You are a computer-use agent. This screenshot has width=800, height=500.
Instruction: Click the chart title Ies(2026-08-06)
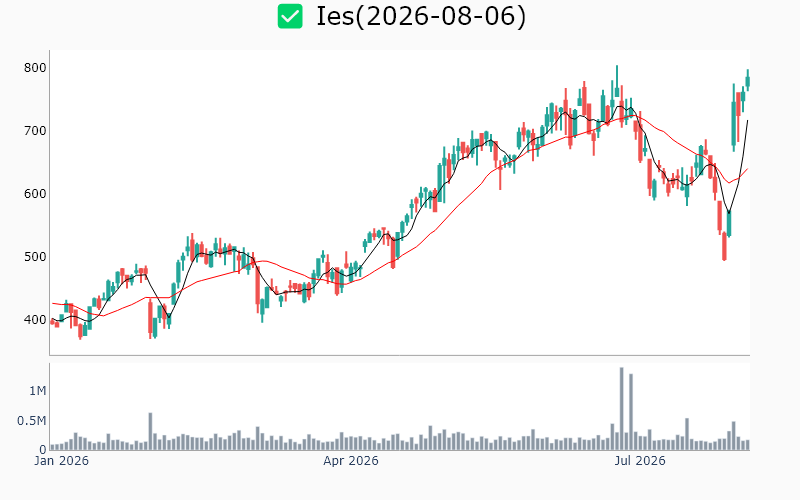click(421, 16)
